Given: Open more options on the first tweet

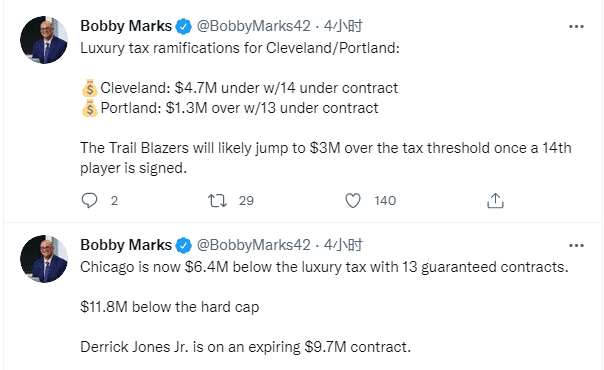Looking at the screenshot, I should pos(576,27).
